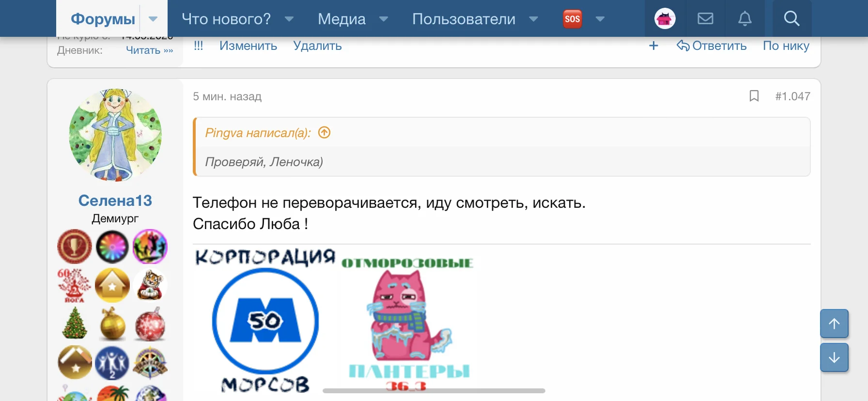The width and height of the screenshot is (868, 401).
Task: Click the brown mountain star badge
Action: click(x=75, y=362)
